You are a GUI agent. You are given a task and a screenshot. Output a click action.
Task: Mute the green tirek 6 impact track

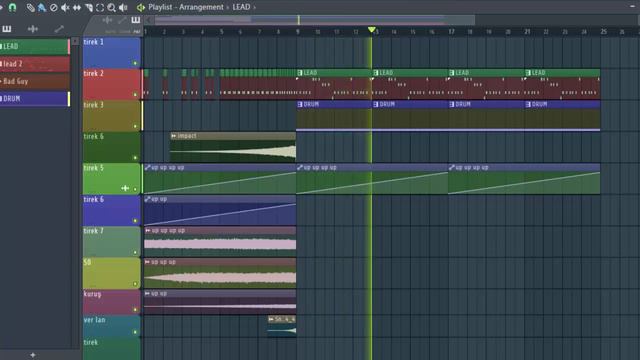[x=135, y=158]
